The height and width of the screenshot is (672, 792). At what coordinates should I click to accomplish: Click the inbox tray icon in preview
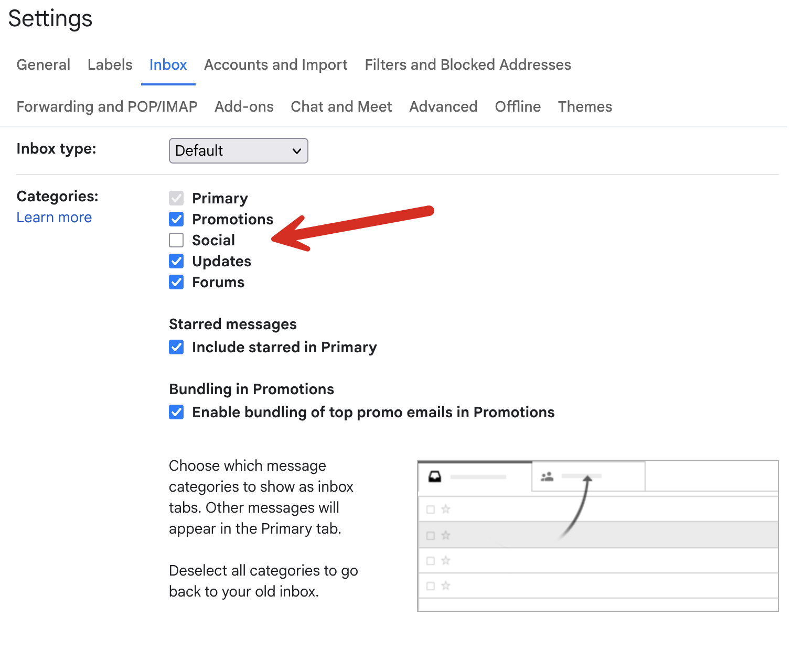pos(435,476)
